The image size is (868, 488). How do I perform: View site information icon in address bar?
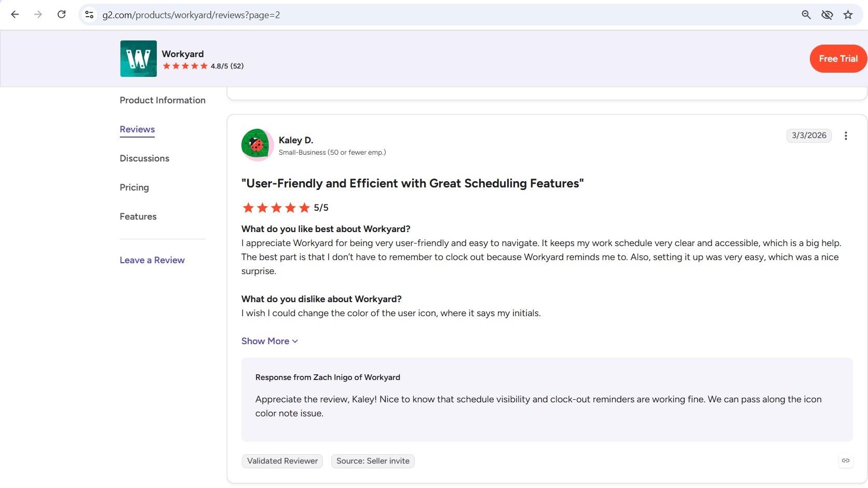coord(89,15)
